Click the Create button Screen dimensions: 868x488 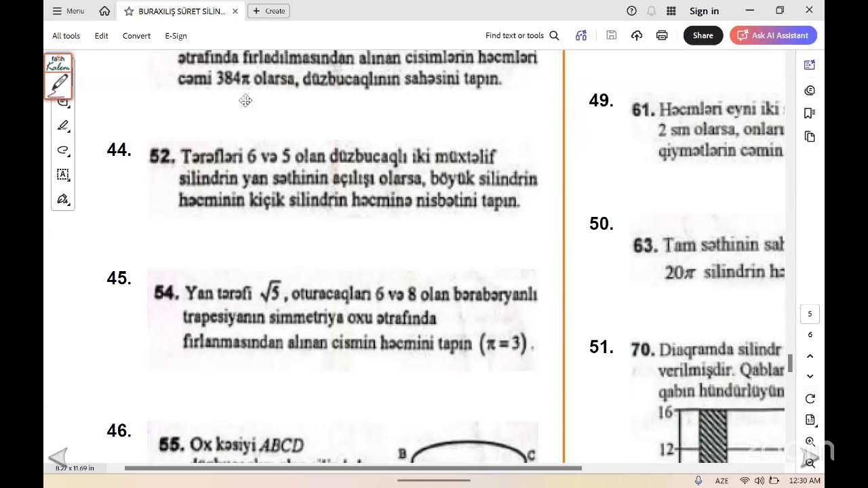coord(269,11)
